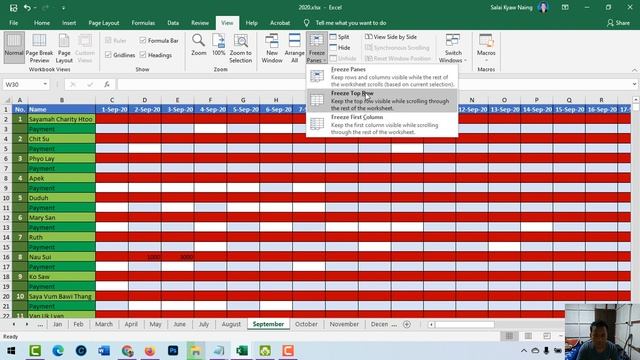Viewport: 640px width, 360px height.
Task: Select Normal workbook view
Action: (14, 48)
